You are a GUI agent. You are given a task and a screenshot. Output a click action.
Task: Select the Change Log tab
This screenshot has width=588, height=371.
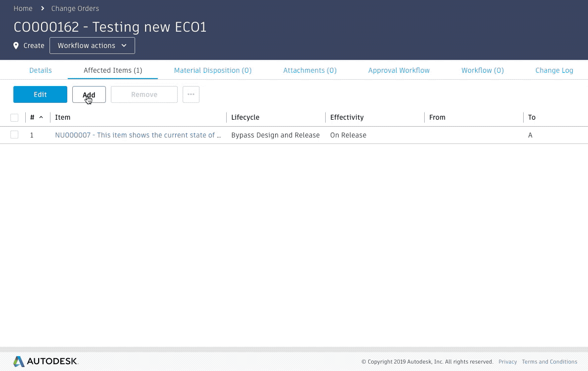point(554,70)
